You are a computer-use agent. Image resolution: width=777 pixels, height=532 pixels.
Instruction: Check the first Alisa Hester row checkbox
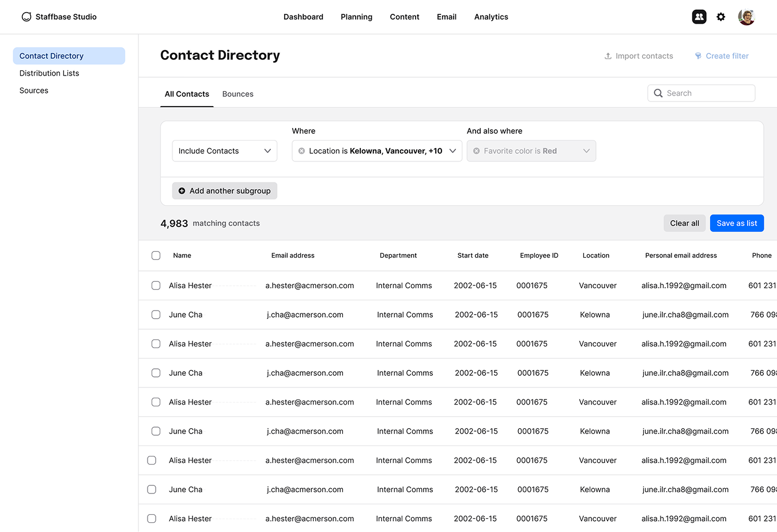pyautogui.click(x=156, y=285)
